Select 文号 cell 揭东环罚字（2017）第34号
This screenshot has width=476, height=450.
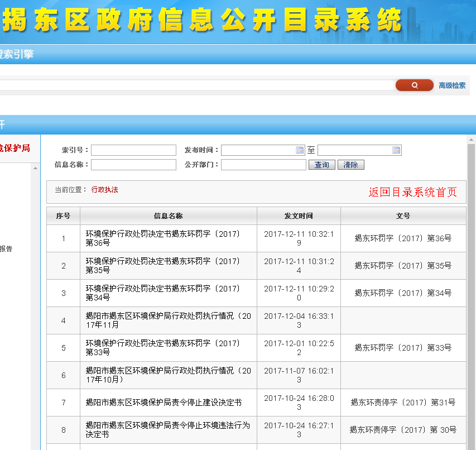(x=403, y=293)
